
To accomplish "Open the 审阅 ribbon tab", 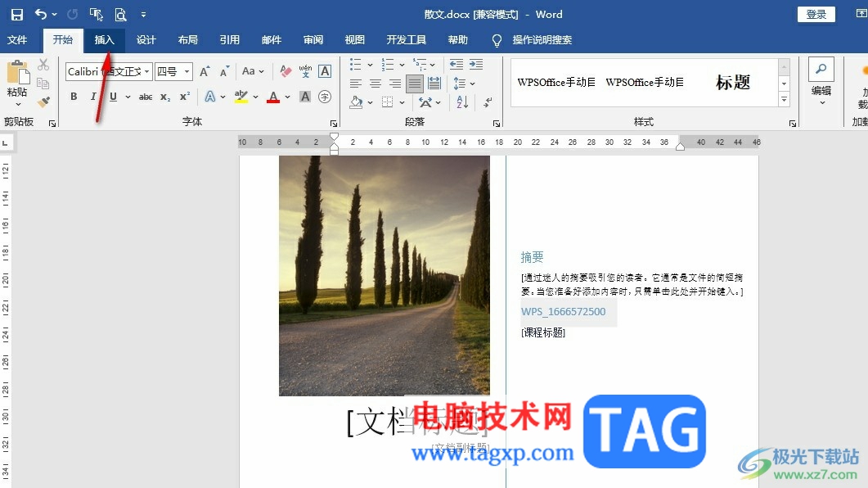I will [313, 40].
